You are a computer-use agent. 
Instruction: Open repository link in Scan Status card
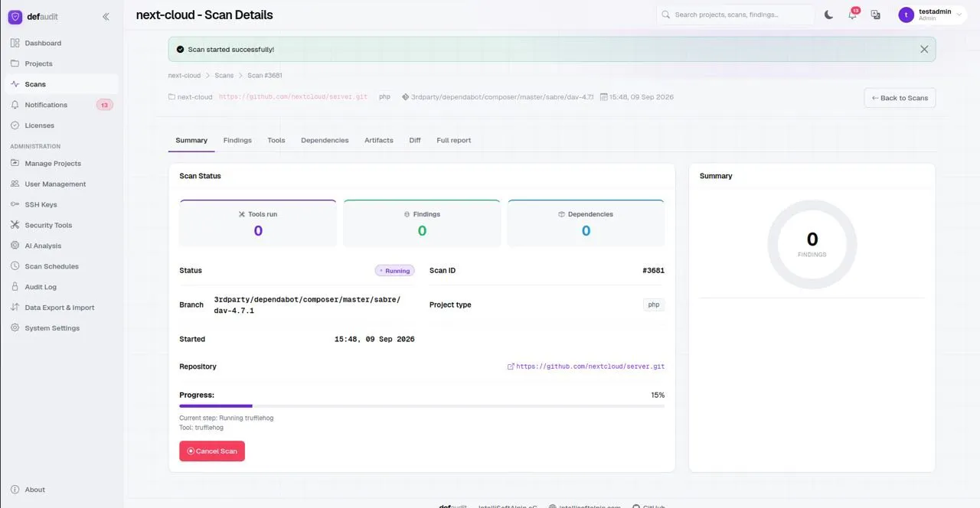click(586, 366)
